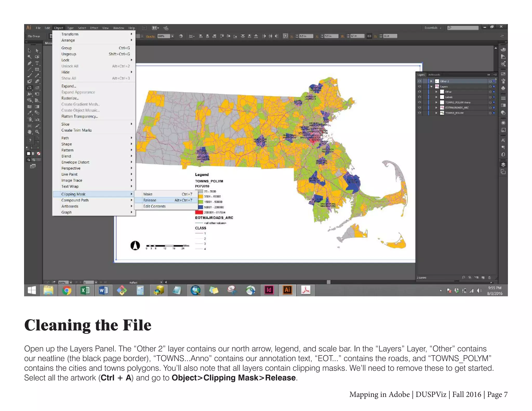Expand the Other sublayer
This screenshot has height=411, width=532.
[x=436, y=92]
